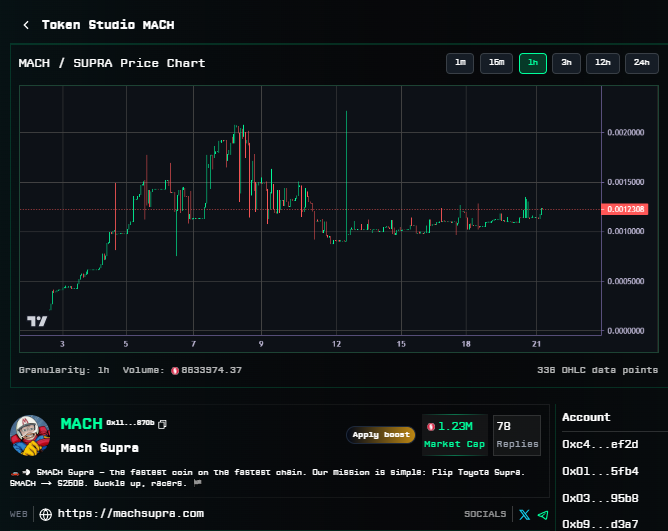Click the date 21 time axis label
Screen dimensions: 668x531
[x=536, y=344]
